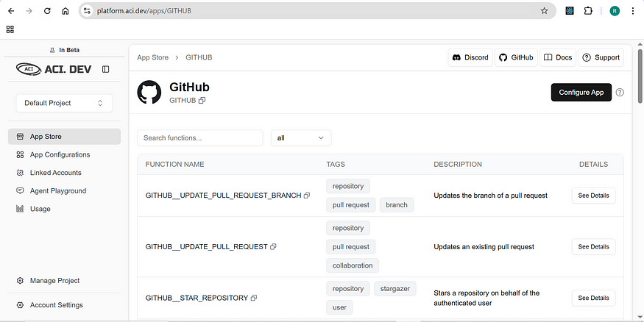See Details for GITHUB__STAR_REPOSITORY
This screenshot has width=644, height=322.
tap(593, 298)
